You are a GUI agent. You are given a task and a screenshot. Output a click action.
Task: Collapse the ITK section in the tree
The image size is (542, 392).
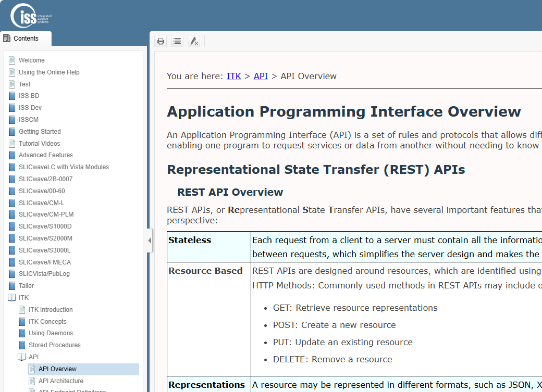pyautogui.click(x=11, y=297)
